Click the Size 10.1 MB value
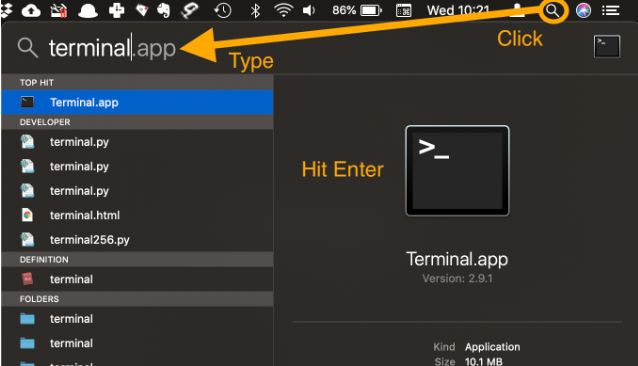This screenshot has height=366, width=638. (483, 361)
